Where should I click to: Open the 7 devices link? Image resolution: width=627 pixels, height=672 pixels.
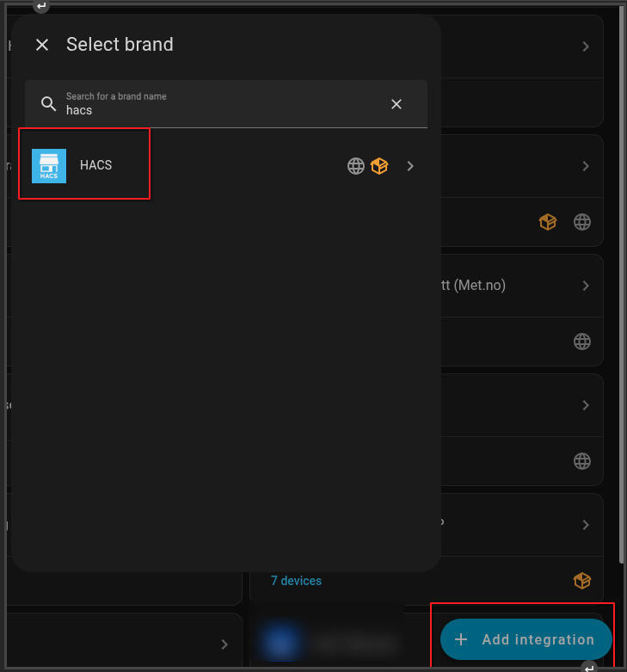[x=296, y=581]
